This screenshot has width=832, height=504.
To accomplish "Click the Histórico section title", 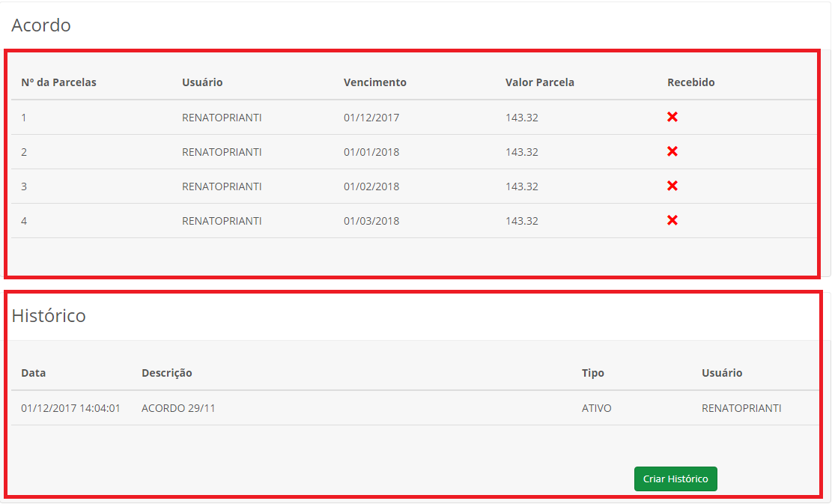I will 48,315.
